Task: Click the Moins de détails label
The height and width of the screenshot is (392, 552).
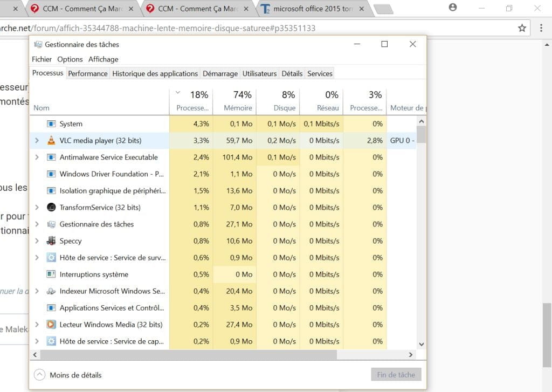Action: pos(75,375)
